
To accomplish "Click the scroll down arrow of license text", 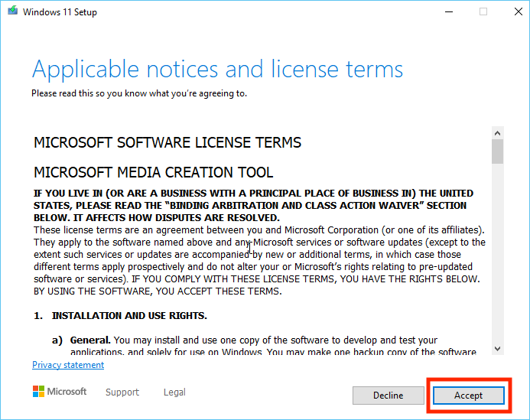I will coord(497,349).
